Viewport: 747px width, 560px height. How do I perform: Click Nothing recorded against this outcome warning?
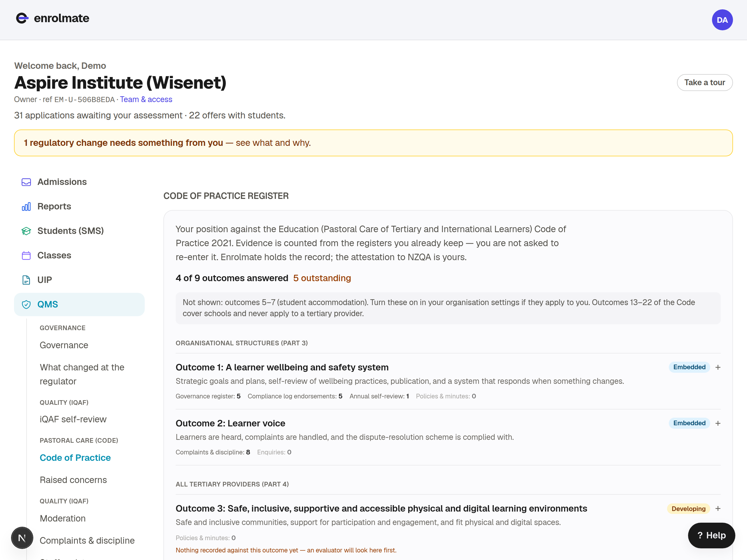(286, 551)
